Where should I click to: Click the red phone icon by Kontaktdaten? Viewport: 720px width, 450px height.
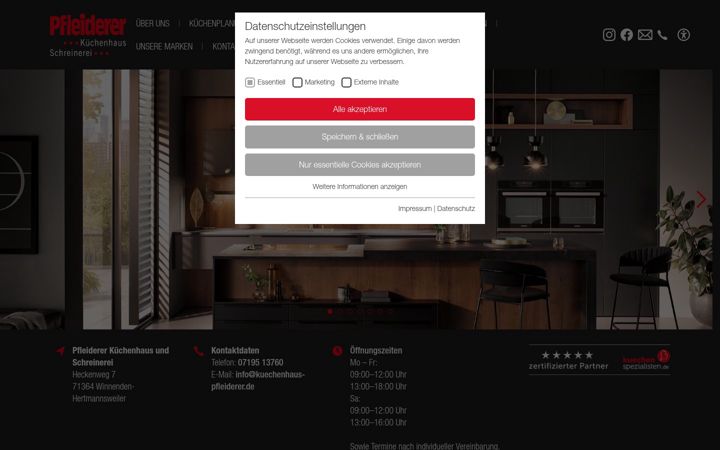(198, 351)
